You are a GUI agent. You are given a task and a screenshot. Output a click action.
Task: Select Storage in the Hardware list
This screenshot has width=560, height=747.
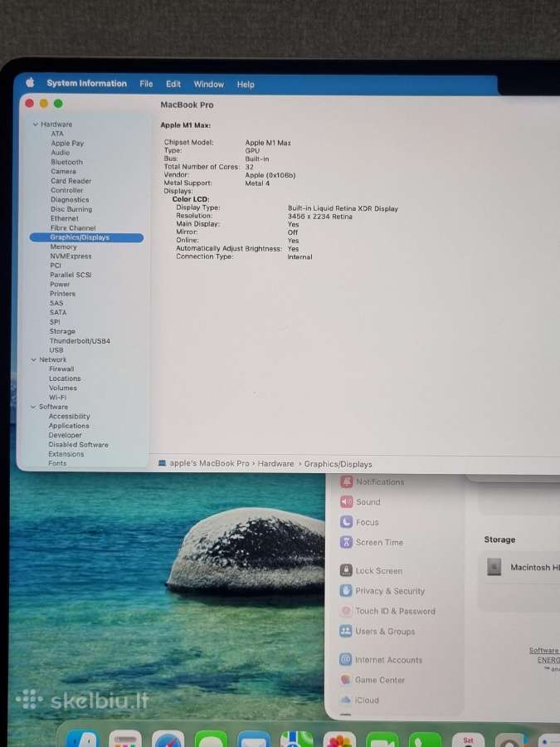click(62, 331)
